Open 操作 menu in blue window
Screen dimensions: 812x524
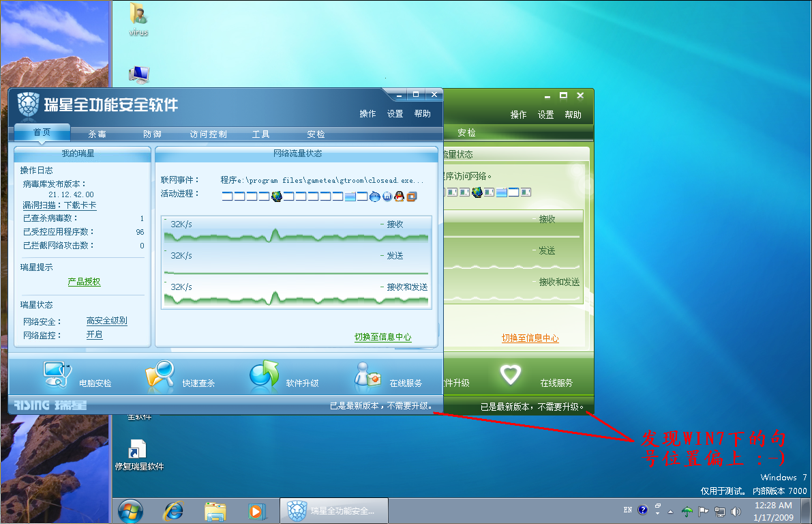tap(367, 113)
